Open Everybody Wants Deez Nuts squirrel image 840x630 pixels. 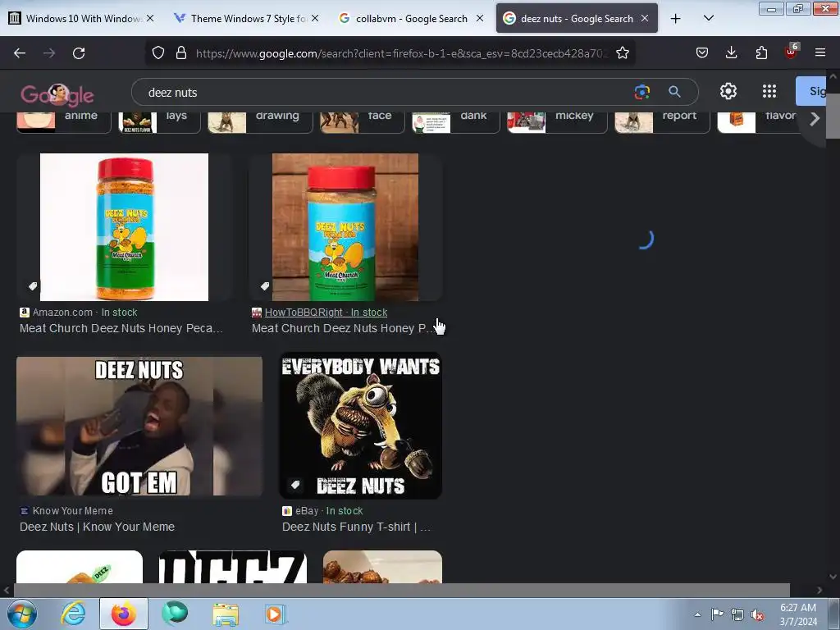pos(361,426)
